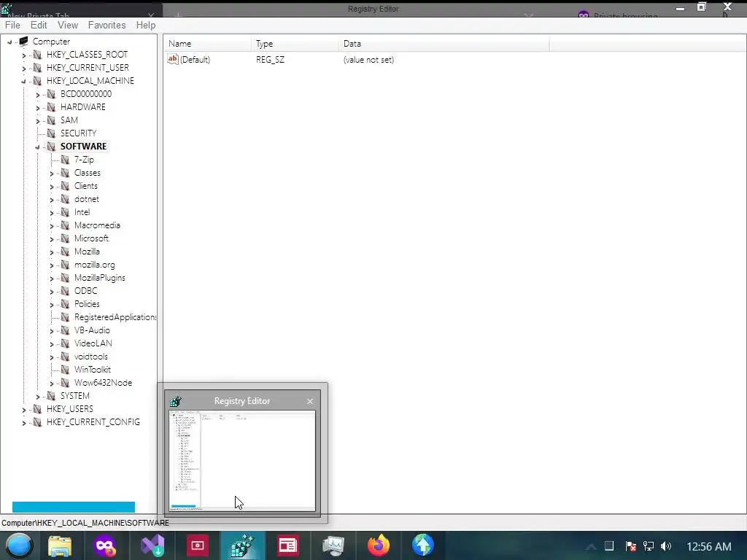
Task: Click the (value not set) data cell
Action: click(368, 60)
